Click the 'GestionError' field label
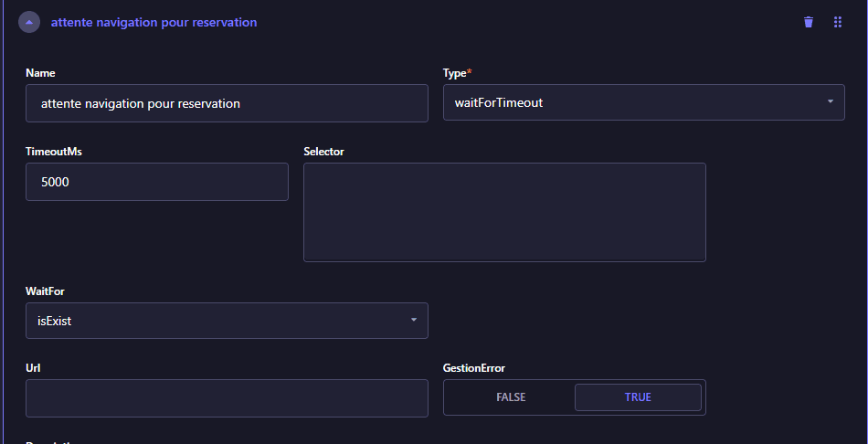 (473, 368)
